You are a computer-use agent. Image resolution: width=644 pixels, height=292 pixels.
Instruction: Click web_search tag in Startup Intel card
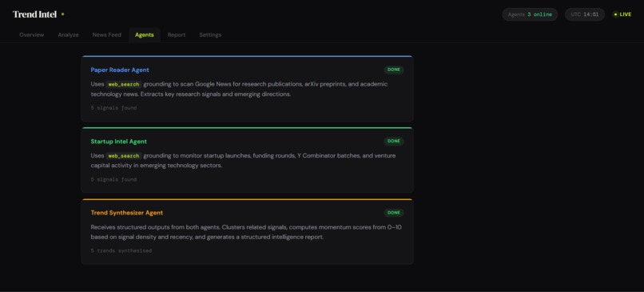click(x=124, y=156)
